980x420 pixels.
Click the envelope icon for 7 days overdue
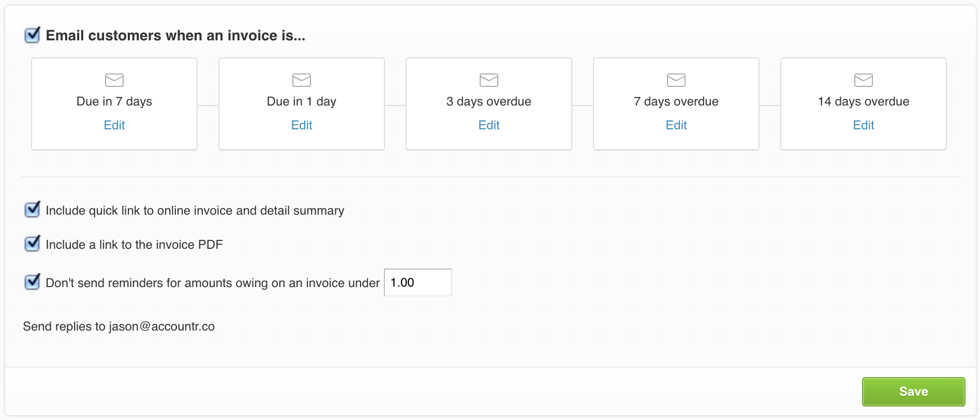tap(676, 80)
